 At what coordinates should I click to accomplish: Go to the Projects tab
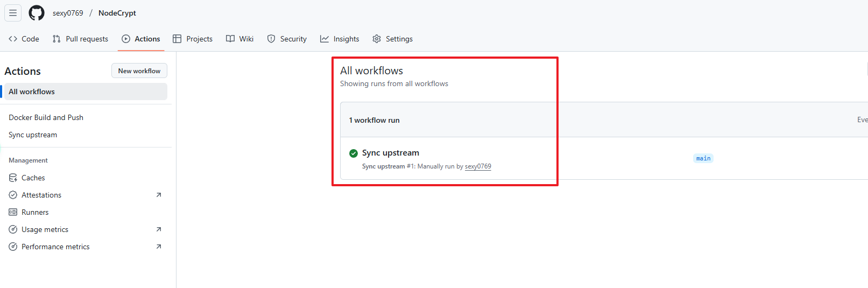pyautogui.click(x=193, y=39)
